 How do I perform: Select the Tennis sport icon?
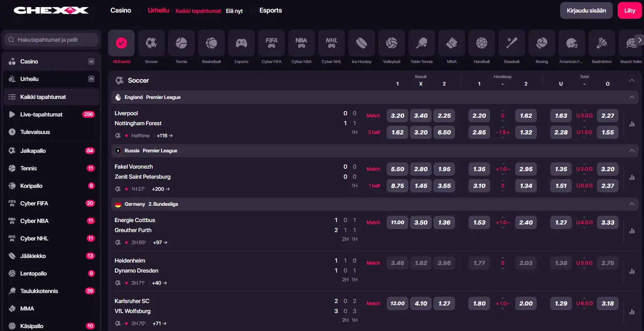(x=181, y=43)
